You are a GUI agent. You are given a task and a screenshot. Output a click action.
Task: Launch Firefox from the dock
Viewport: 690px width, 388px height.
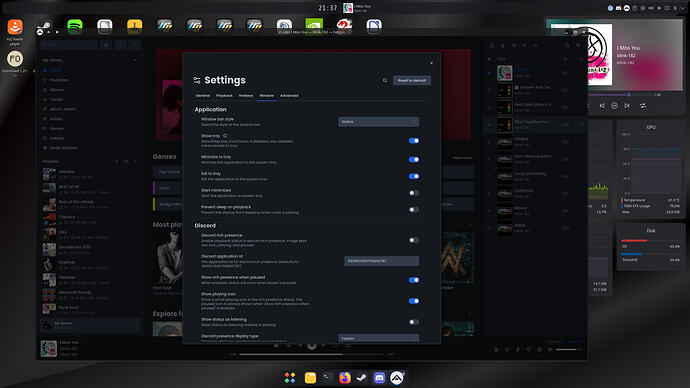coord(345,377)
